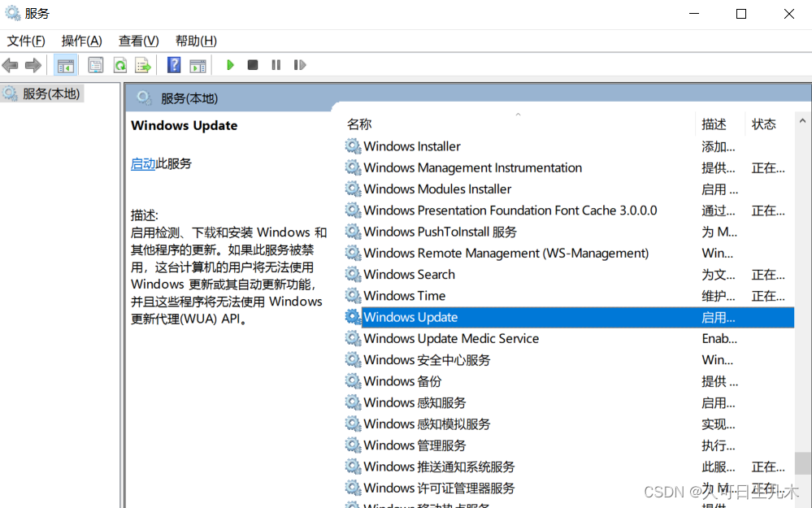Image resolution: width=812 pixels, height=508 pixels.
Task: Toggle the action pane toolbar icon
Action: [198, 65]
